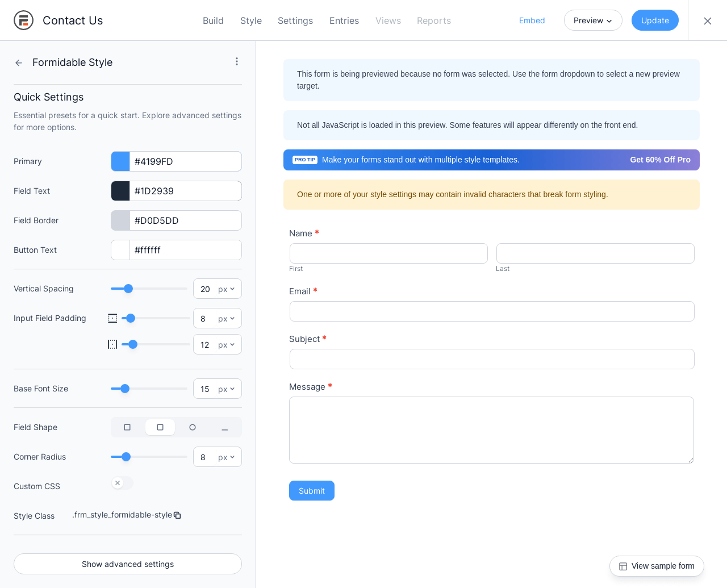Click the Formidable Forms logo icon
The width and height of the screenshot is (727, 588).
point(23,20)
